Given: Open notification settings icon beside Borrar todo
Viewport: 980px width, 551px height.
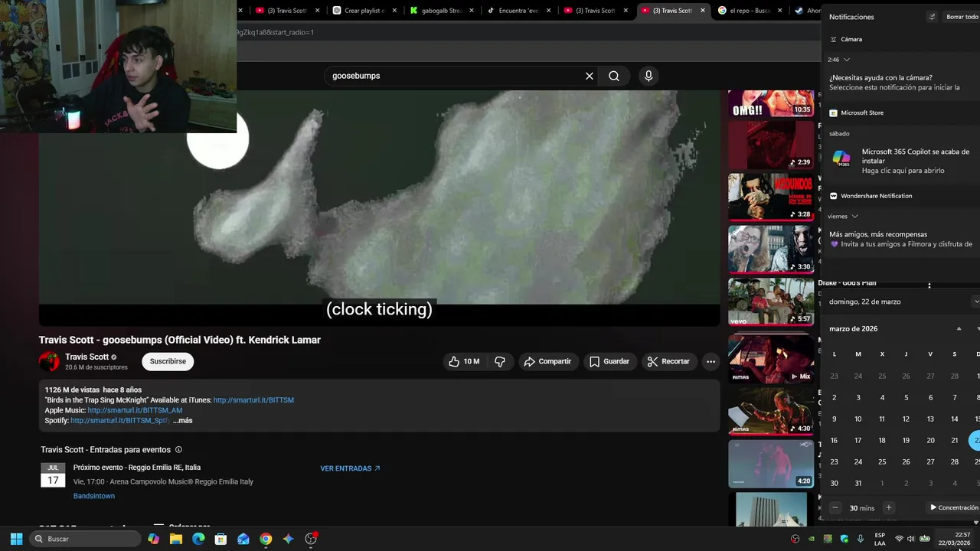Looking at the screenshot, I should (932, 17).
